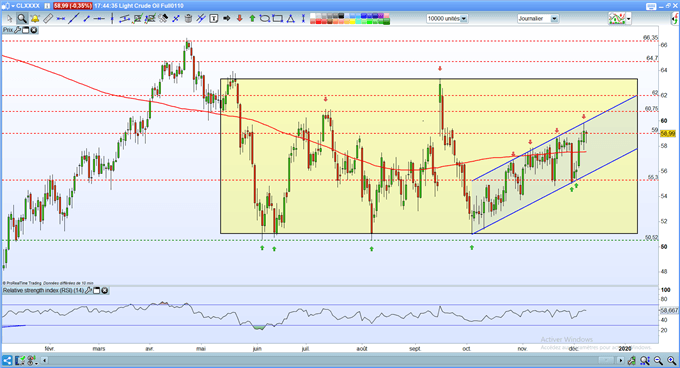Click the on-screen keyboard title icon
The width and height of the screenshot is (680, 368).
point(651,6)
